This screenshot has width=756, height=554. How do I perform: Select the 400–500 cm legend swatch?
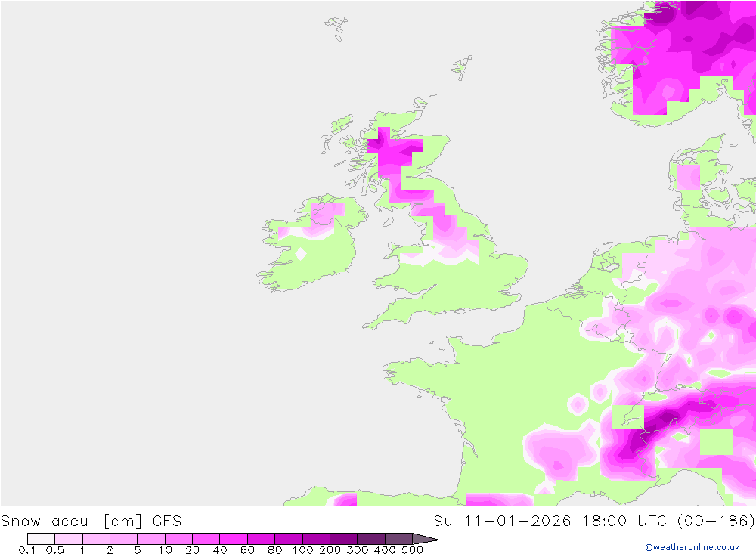pyautogui.click(x=398, y=539)
